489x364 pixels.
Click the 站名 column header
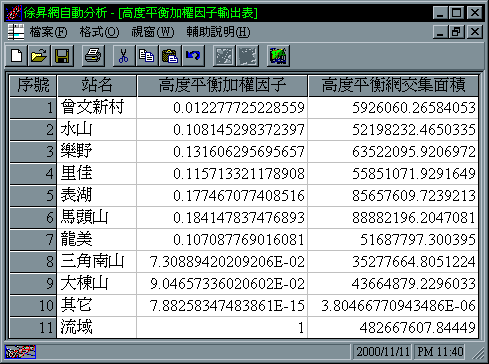[97, 86]
